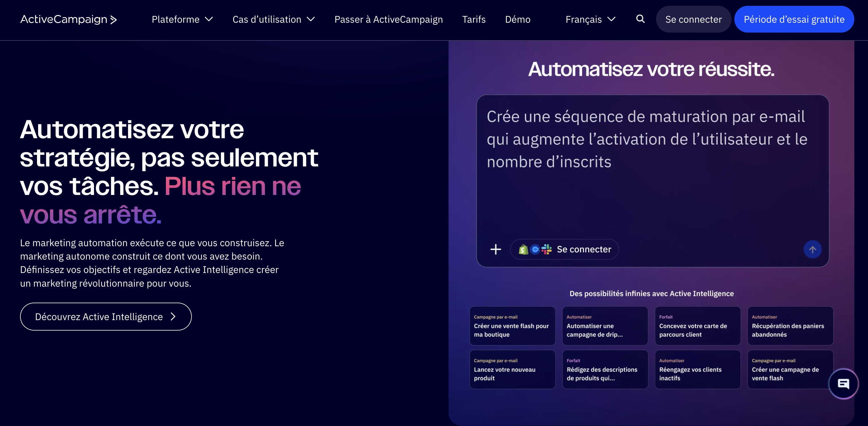This screenshot has height=426, width=868.
Task: Open the Français language selector
Action: coord(590,19)
